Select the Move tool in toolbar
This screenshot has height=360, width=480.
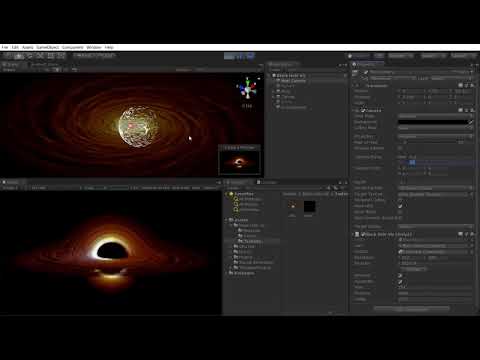point(19,56)
